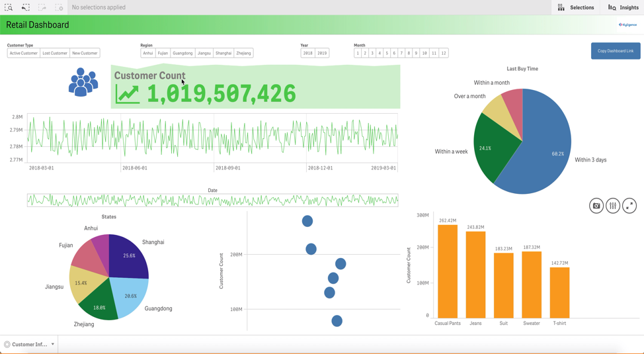644x354 pixels.
Task: Expand the Customer Inf... sheet dropdown
Action: [53, 344]
